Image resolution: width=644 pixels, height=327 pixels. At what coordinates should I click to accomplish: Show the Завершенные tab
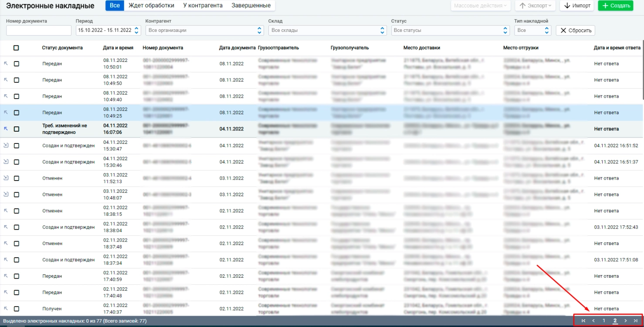(251, 6)
